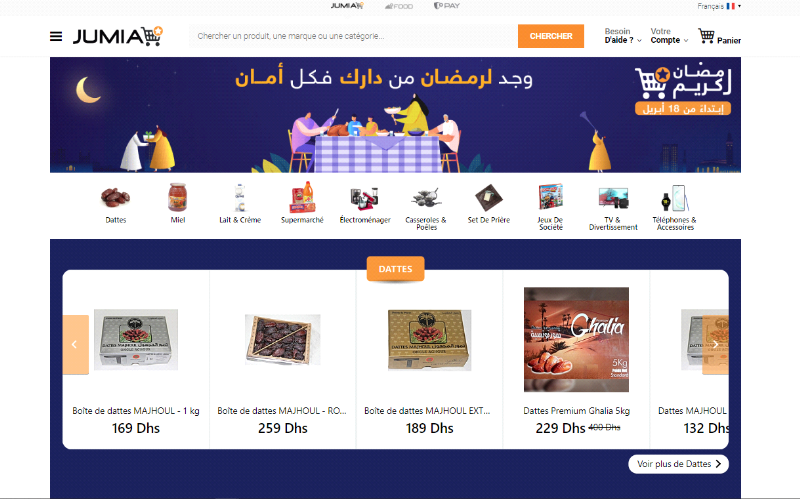Open the Électroménager category icon
The width and height of the screenshot is (800, 499).
pyautogui.click(x=364, y=198)
